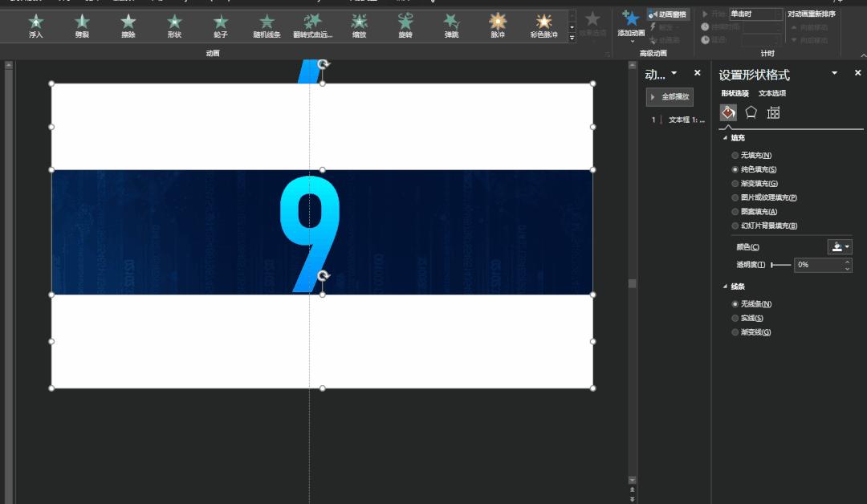Select the 无填充 (No Fill) radio button
The width and height of the screenshot is (867, 504).
[735, 156]
